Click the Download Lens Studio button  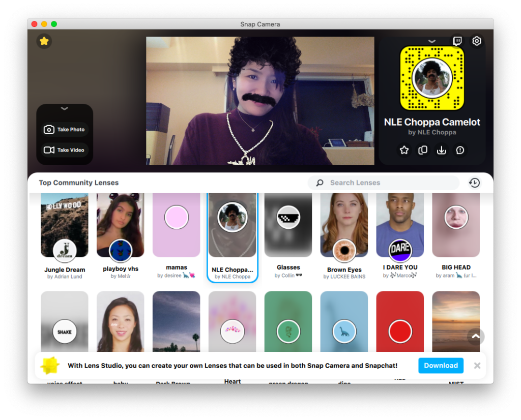(x=441, y=365)
